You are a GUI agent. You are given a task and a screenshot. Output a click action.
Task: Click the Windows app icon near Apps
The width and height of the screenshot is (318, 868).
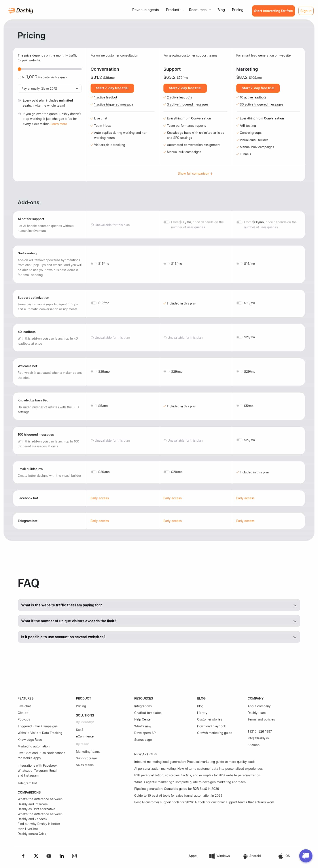coord(212,856)
